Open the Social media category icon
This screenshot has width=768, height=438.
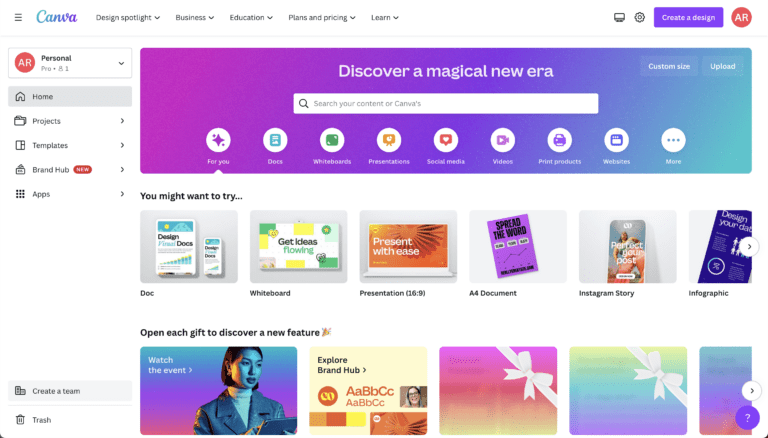coord(446,140)
